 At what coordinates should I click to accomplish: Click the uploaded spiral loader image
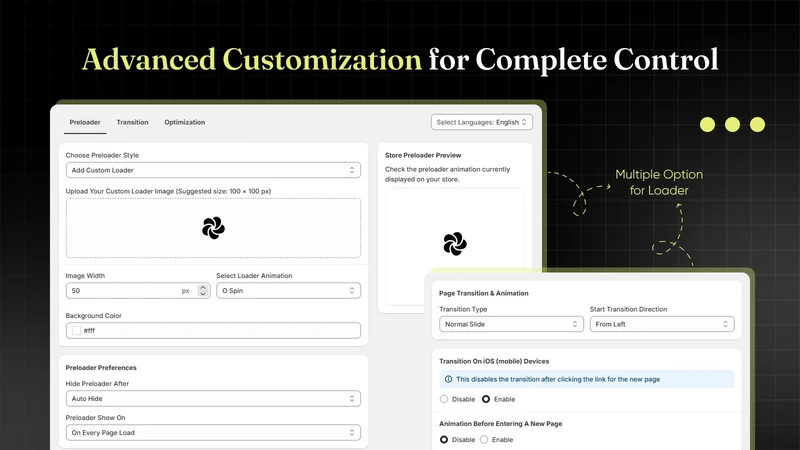tap(213, 228)
